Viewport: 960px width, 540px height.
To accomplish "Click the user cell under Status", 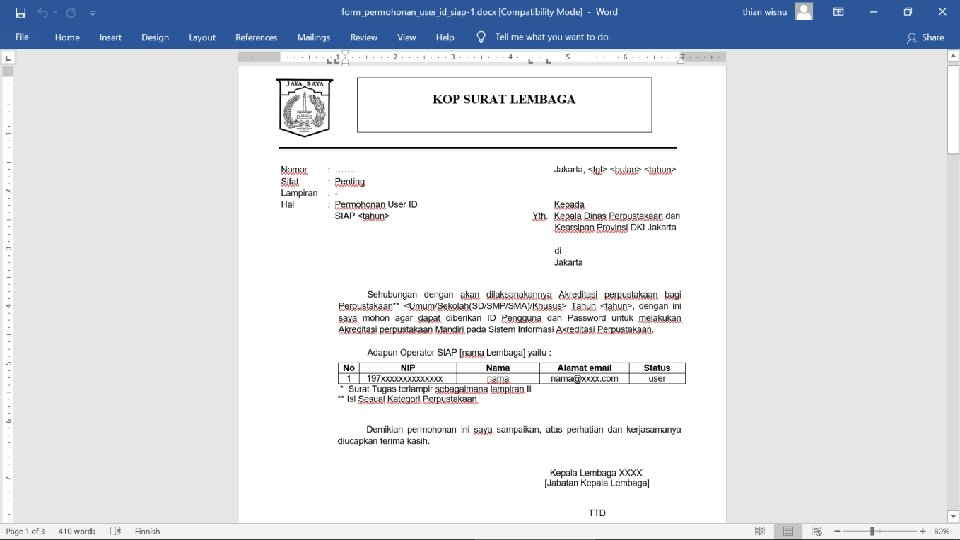I will [x=657, y=379].
